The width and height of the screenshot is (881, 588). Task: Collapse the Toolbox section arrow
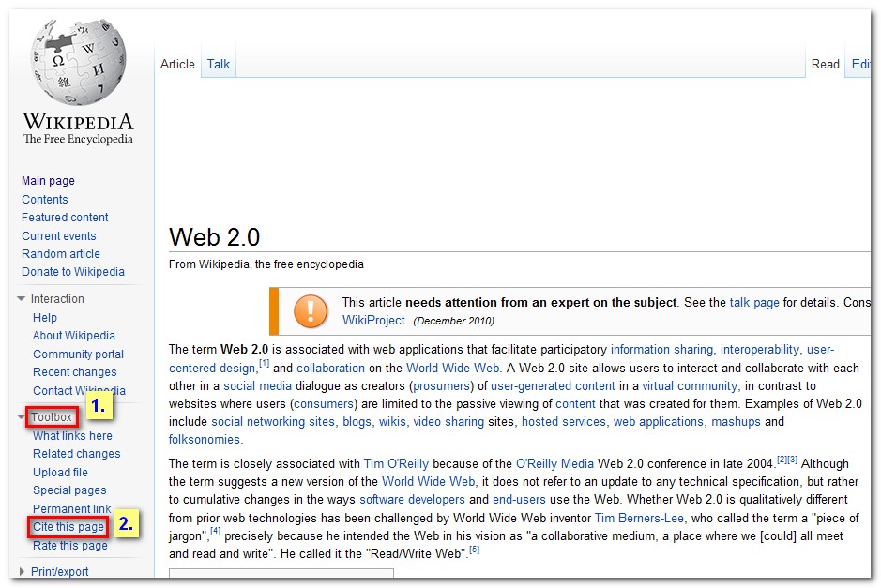pyautogui.click(x=22, y=416)
